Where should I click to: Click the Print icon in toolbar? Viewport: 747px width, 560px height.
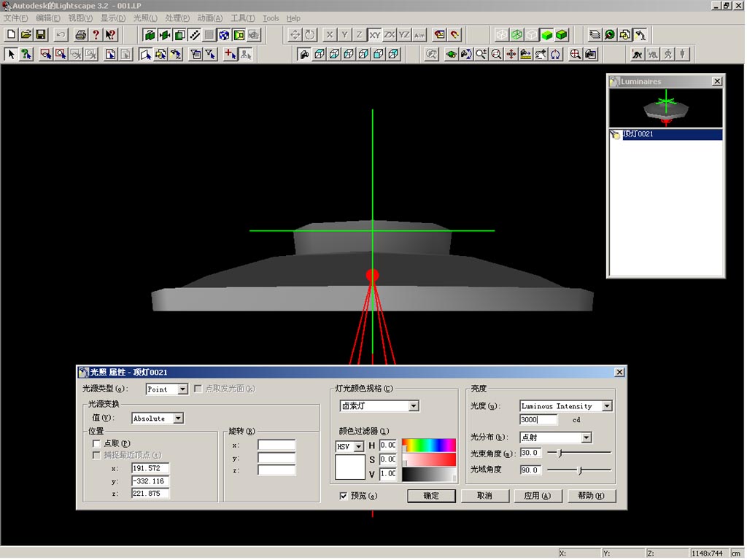[x=81, y=35]
